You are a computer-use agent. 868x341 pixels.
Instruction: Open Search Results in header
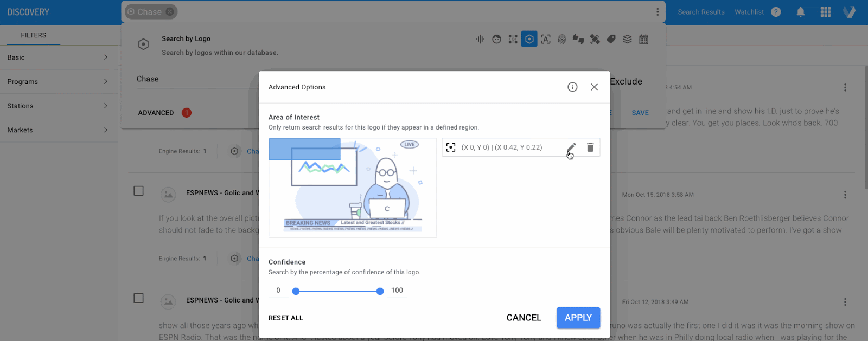click(701, 12)
